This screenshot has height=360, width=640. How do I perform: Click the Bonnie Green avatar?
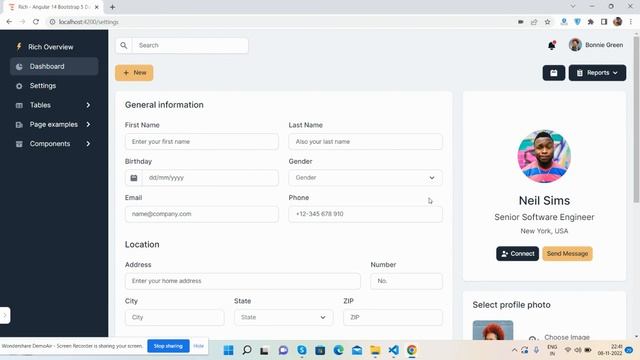coord(575,45)
